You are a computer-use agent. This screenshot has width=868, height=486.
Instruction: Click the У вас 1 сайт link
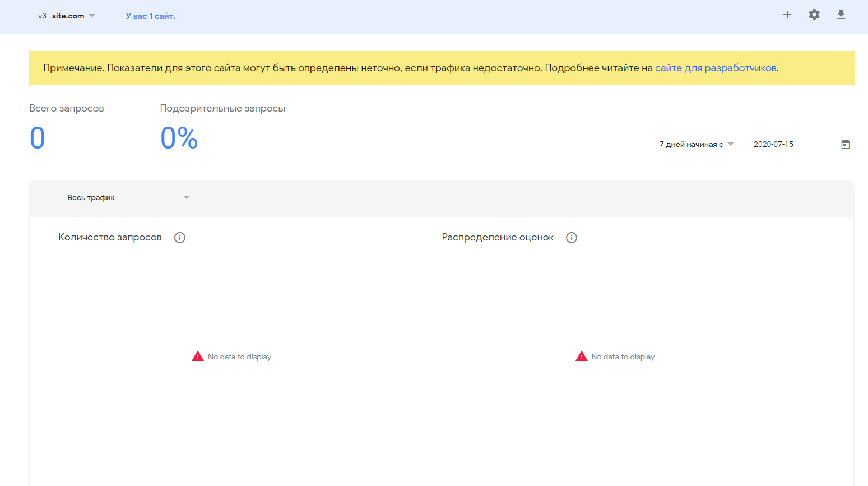(151, 16)
